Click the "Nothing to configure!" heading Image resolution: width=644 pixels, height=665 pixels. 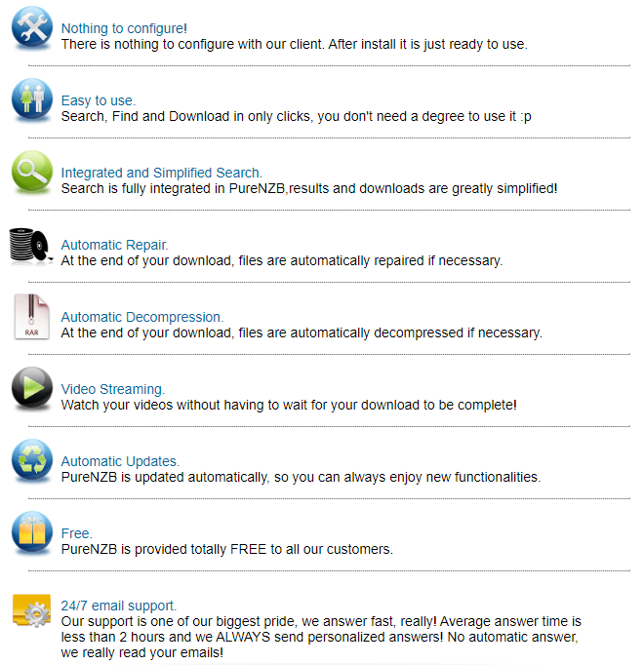[124, 29]
